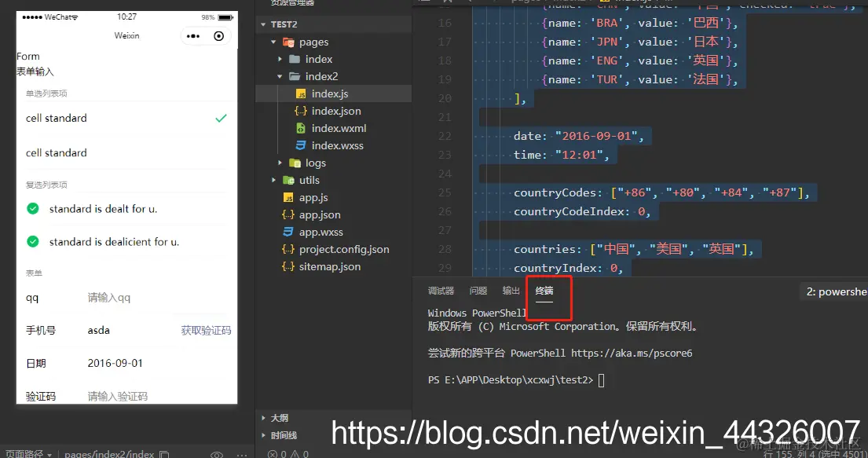
Task: Open index.wxml in the file tree
Action: pos(339,129)
